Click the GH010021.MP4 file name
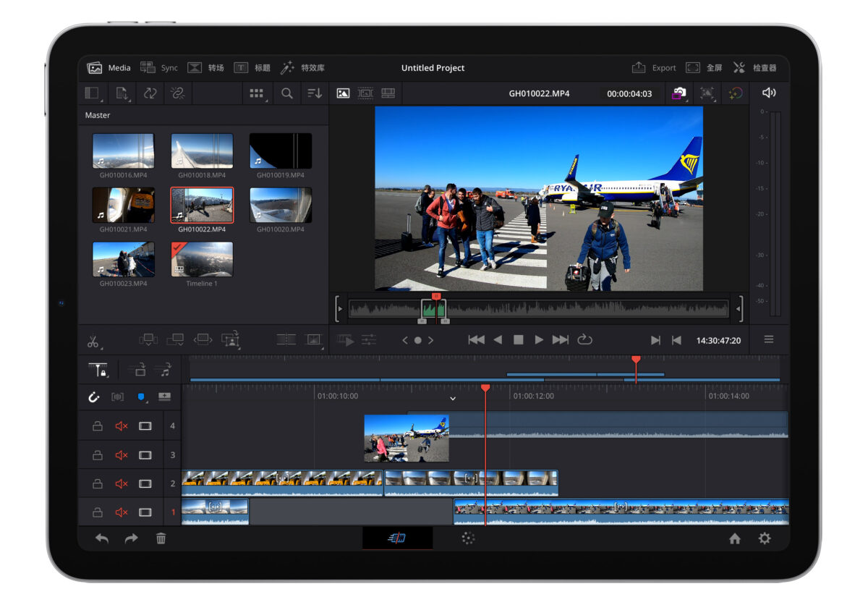868x605 pixels. tap(123, 229)
